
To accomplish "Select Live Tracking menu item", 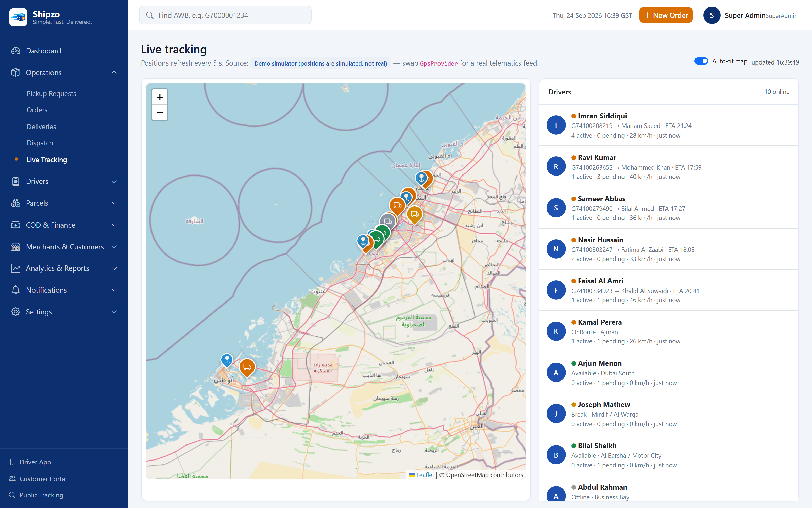I will 47,160.
